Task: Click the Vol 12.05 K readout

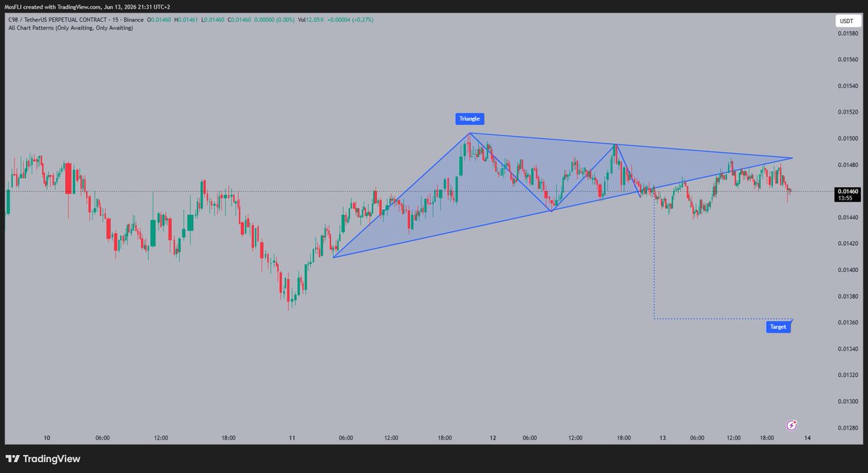Action: click(x=312, y=20)
